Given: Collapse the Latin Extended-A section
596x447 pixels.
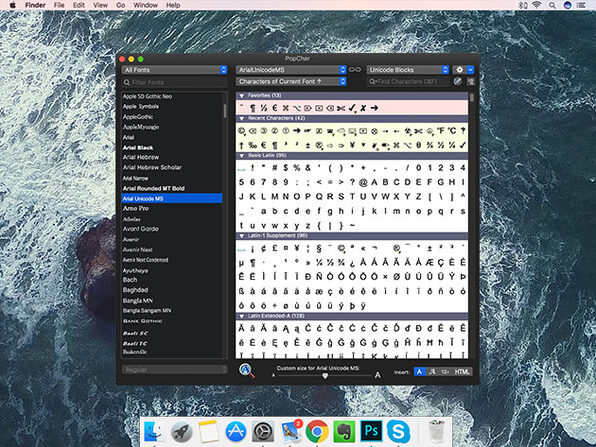Looking at the screenshot, I should 242,316.
